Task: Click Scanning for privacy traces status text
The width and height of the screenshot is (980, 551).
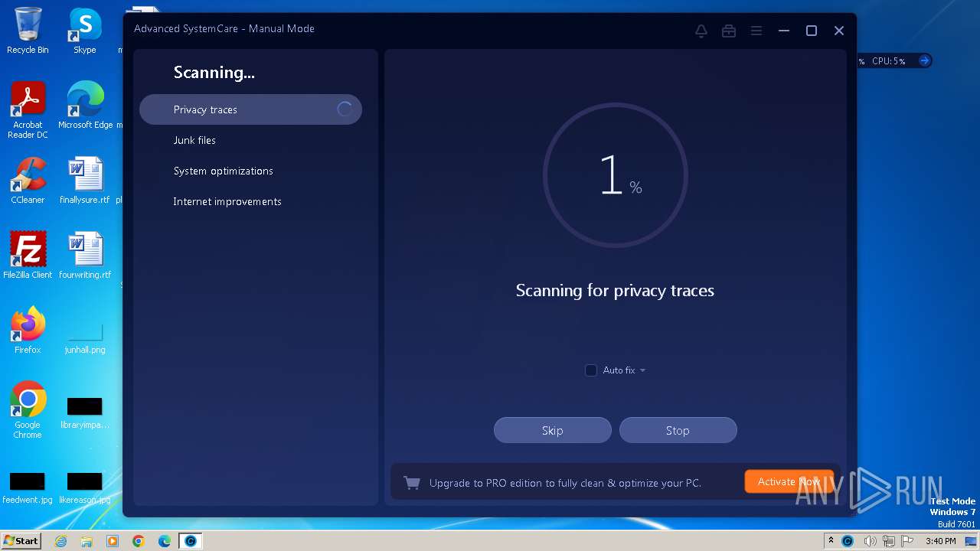Action: pyautogui.click(x=615, y=291)
